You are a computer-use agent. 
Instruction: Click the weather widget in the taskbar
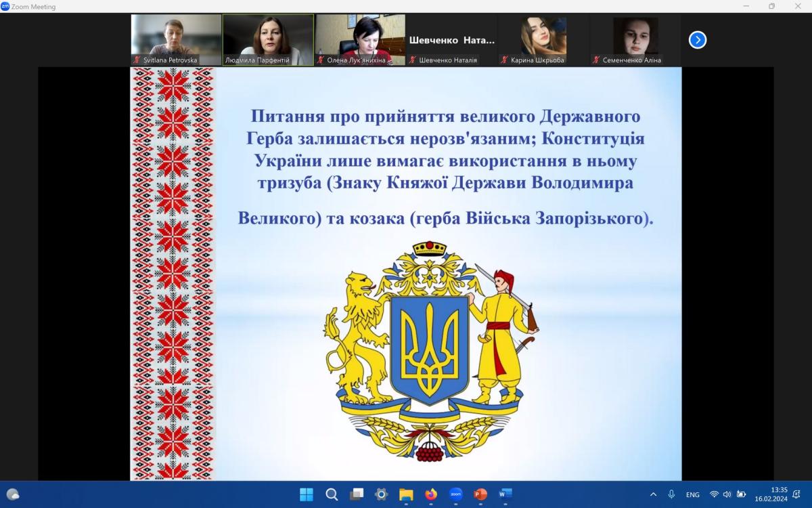point(13,494)
